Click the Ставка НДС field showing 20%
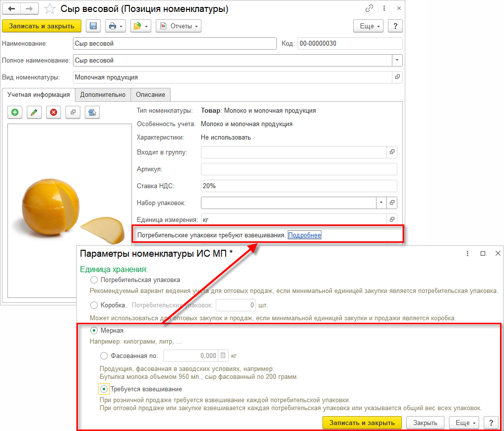The width and height of the screenshot is (504, 431). (299, 186)
